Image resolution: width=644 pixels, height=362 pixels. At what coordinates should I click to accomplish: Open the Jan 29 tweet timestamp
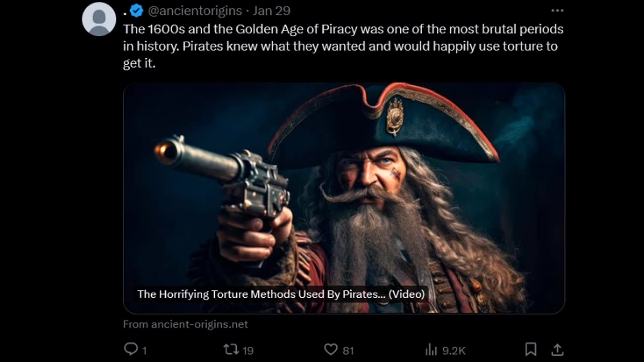pos(271,11)
